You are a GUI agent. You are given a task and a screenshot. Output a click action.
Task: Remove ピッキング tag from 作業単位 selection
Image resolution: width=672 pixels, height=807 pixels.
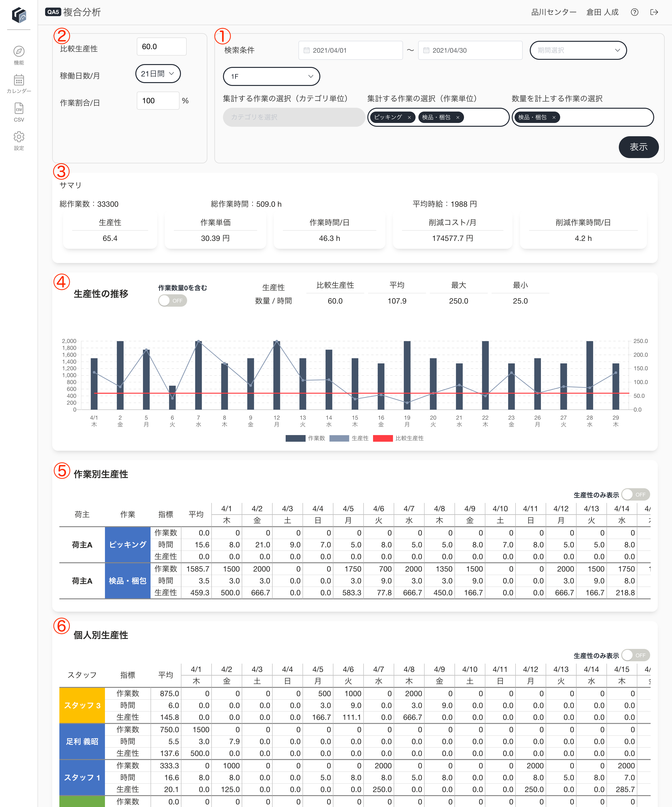409,117
